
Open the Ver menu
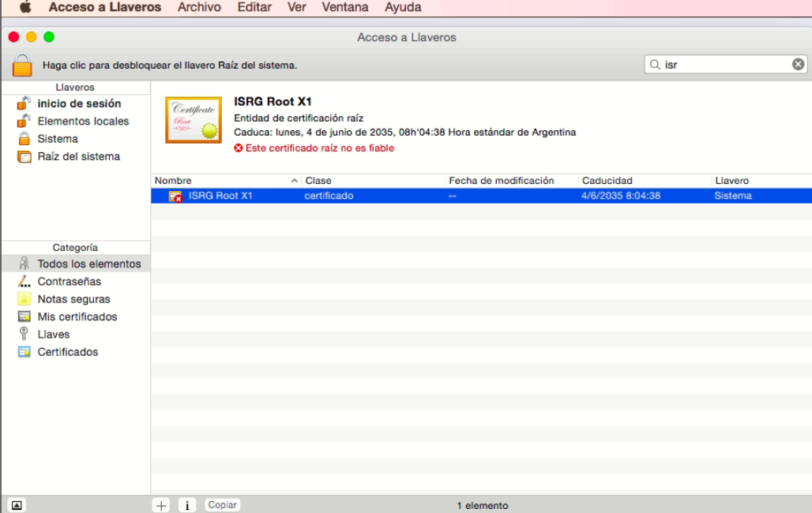point(297,7)
